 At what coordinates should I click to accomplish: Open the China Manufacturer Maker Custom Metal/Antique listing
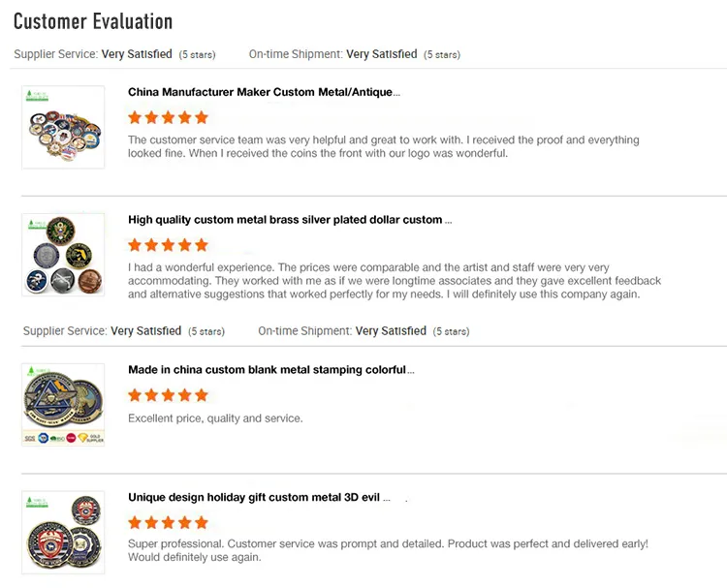[264, 93]
